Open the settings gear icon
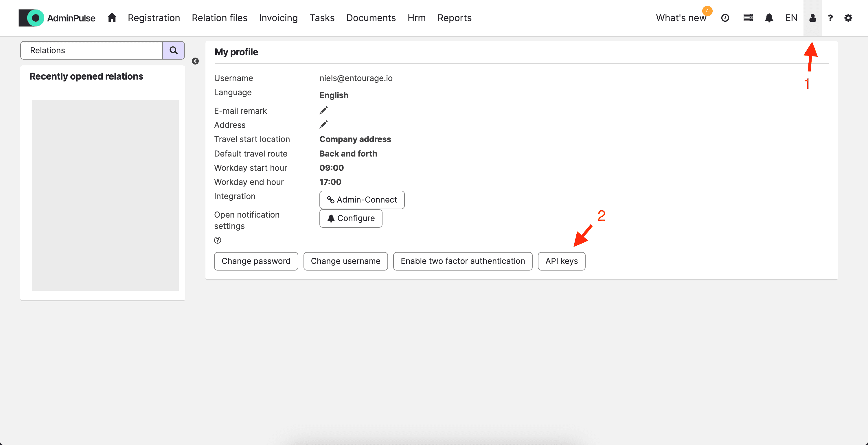Screen dimensions: 868x445 tap(848, 18)
